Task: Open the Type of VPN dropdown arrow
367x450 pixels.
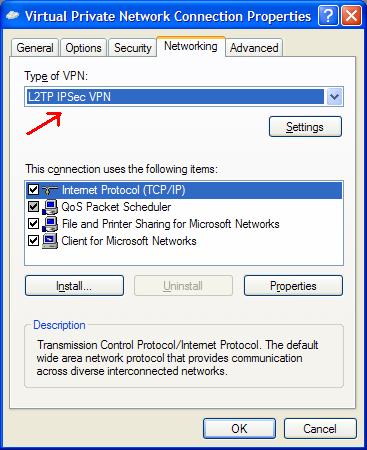Action: click(334, 97)
